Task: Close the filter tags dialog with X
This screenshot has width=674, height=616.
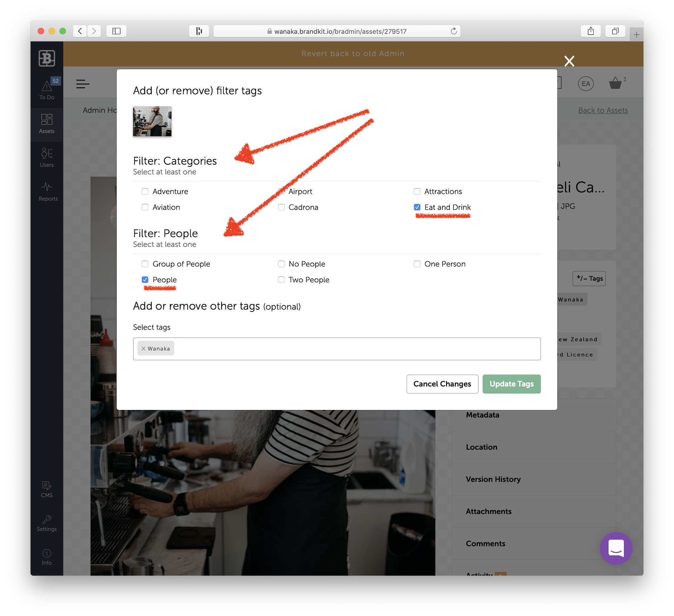Action: pyautogui.click(x=569, y=61)
